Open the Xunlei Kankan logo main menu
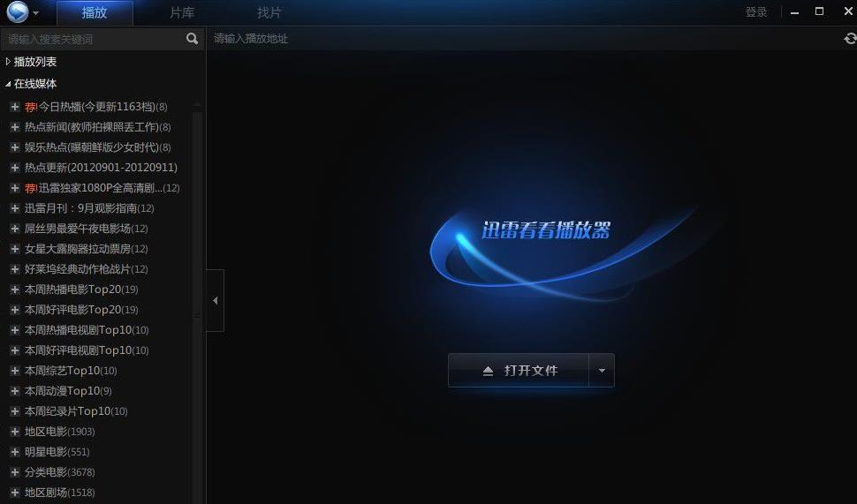The width and height of the screenshot is (857, 504). (x=18, y=11)
